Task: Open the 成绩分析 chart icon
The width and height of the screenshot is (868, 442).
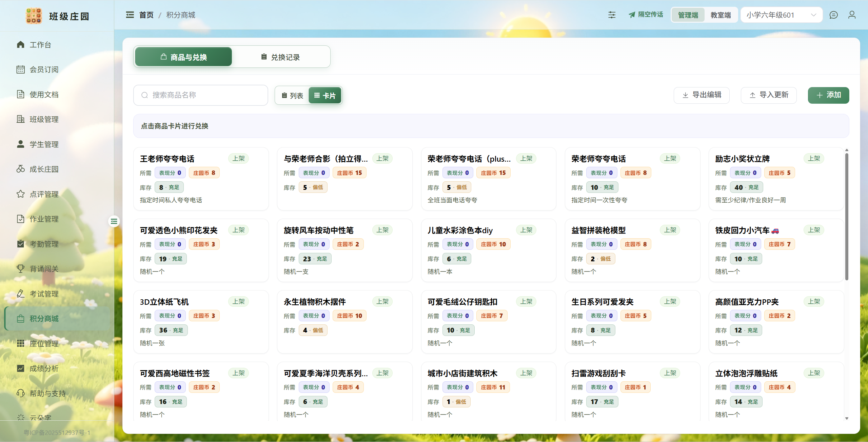Action: 21,368
